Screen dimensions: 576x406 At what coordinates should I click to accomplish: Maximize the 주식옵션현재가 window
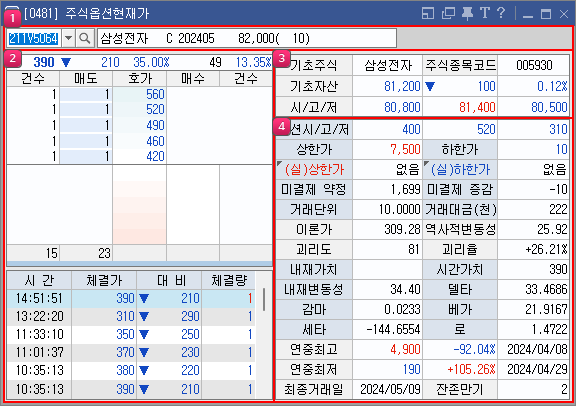[546, 14]
